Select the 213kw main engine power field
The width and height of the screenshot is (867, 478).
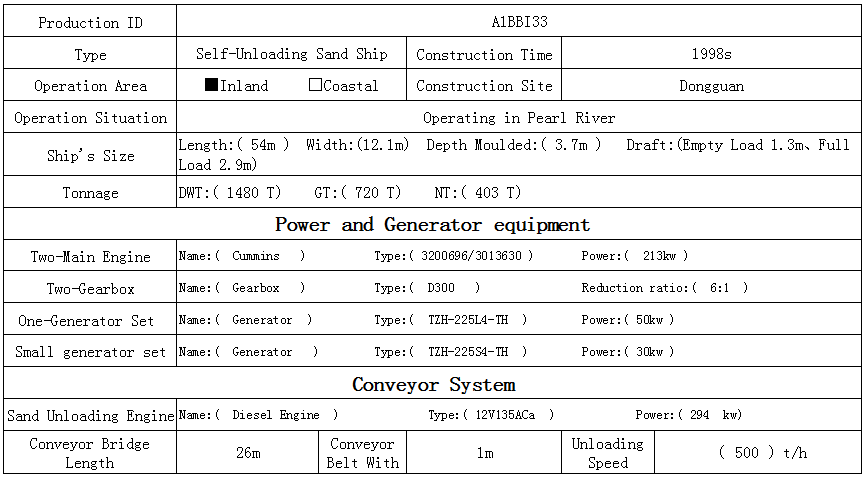pyautogui.click(x=656, y=256)
